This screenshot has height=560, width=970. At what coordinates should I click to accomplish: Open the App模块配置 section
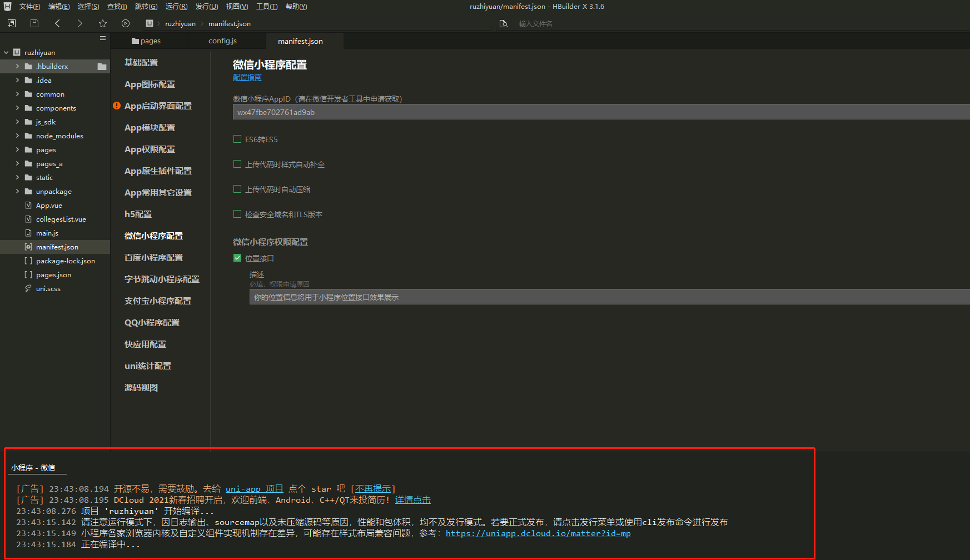(150, 128)
